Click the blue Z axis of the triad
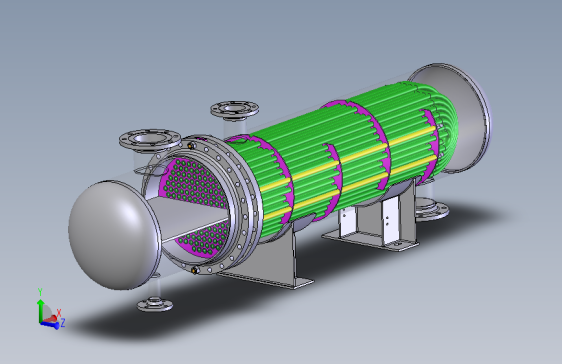This screenshot has width=562, height=364. coord(50,324)
